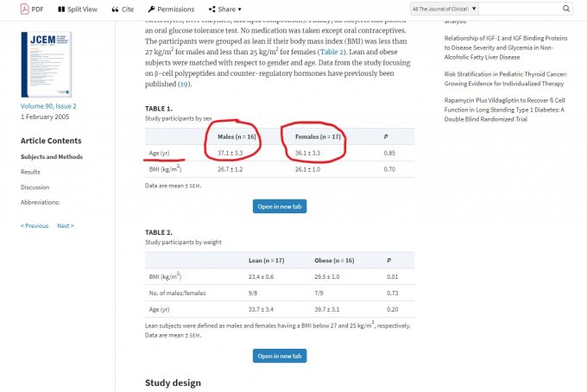Switch to Split View

(x=78, y=9)
